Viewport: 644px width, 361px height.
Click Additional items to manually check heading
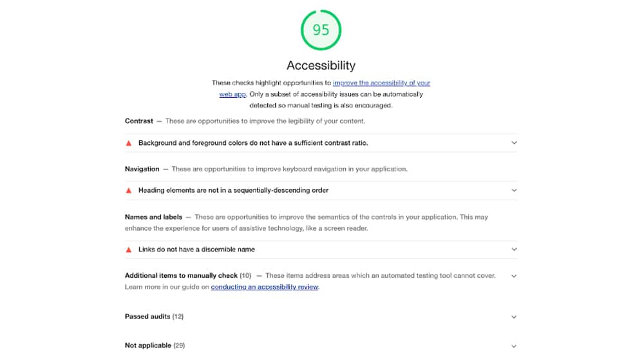tap(181, 275)
